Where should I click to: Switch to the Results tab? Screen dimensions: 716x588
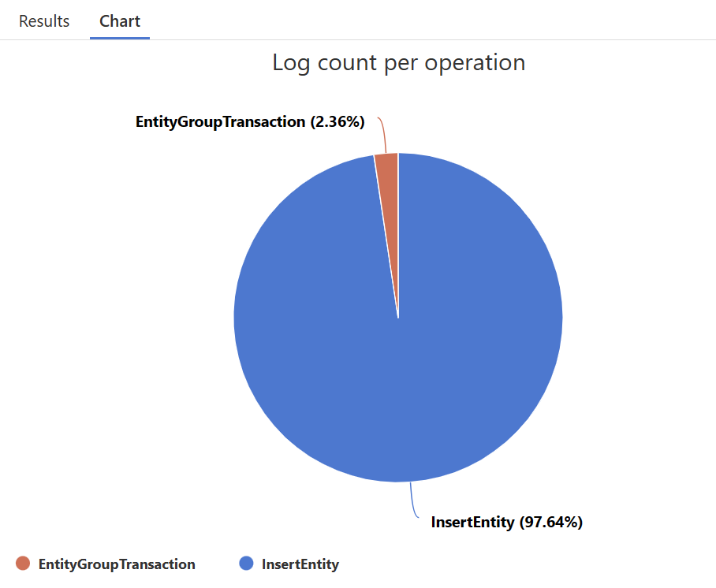coord(43,21)
